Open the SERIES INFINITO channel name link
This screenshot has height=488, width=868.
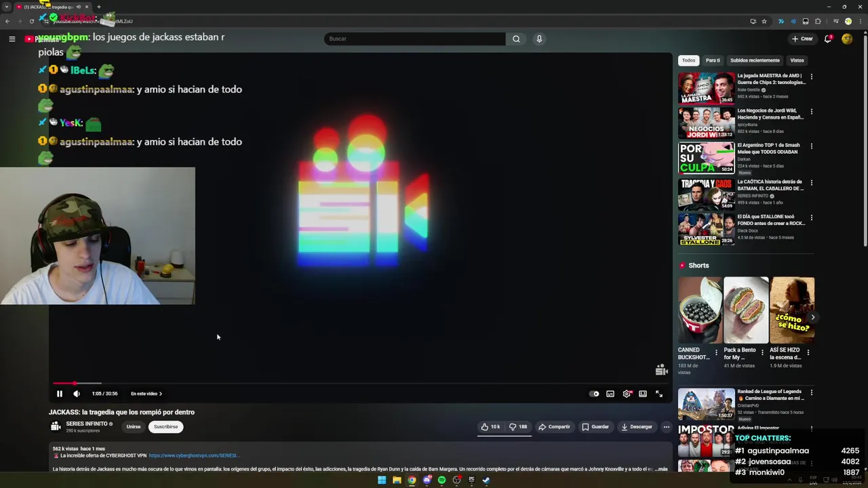tap(87, 424)
